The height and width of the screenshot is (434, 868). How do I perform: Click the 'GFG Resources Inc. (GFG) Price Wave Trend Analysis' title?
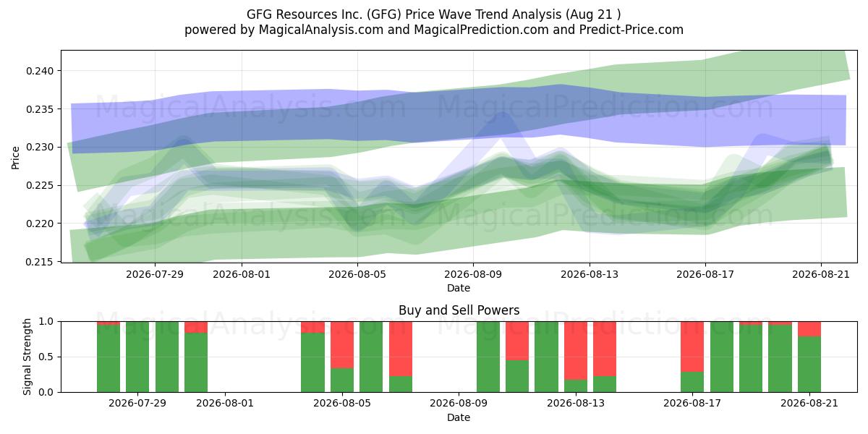point(434,14)
